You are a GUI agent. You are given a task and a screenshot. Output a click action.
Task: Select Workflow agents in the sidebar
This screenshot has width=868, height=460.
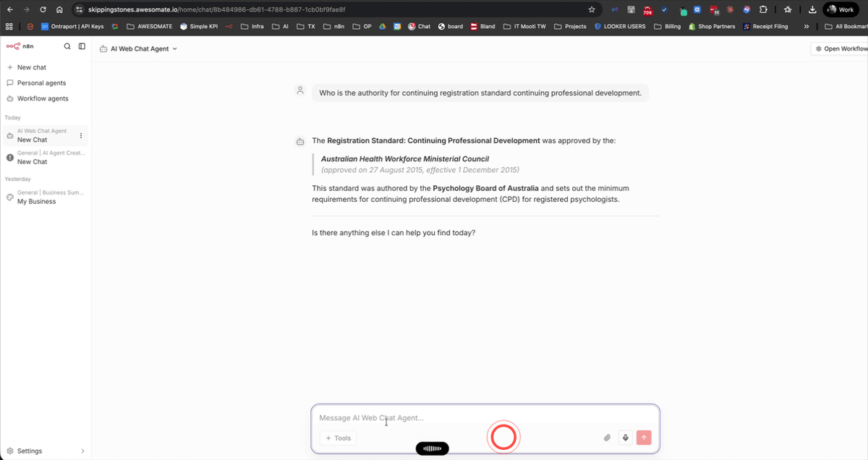point(43,98)
